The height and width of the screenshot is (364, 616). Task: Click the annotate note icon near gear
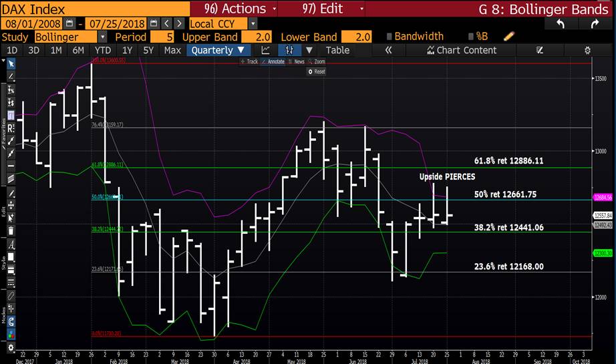click(x=539, y=50)
